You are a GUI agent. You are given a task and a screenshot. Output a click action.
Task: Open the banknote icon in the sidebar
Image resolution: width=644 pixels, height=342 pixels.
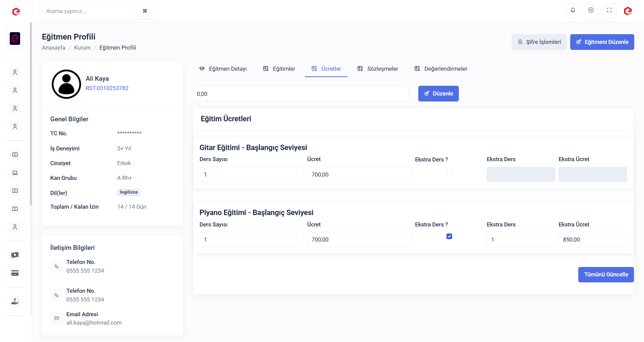click(x=15, y=255)
